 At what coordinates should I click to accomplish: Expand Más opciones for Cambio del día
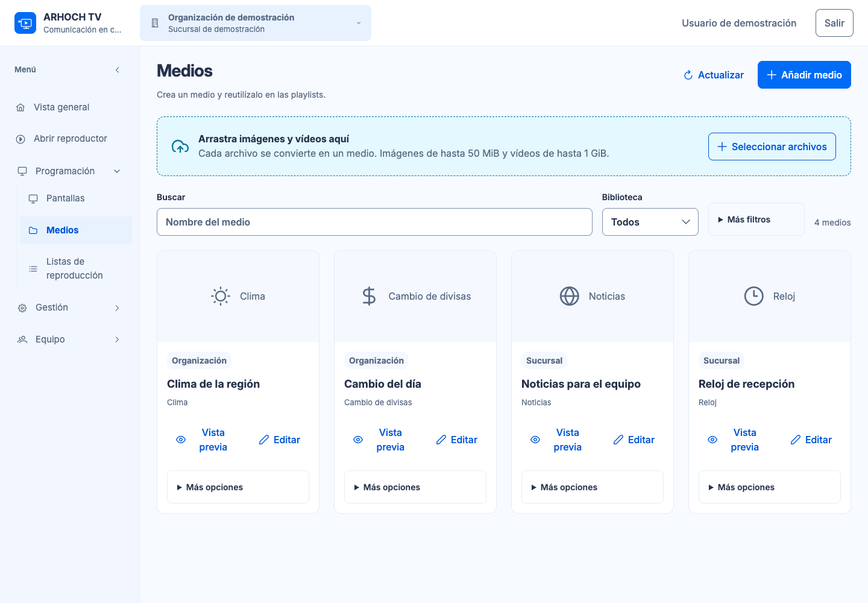415,487
